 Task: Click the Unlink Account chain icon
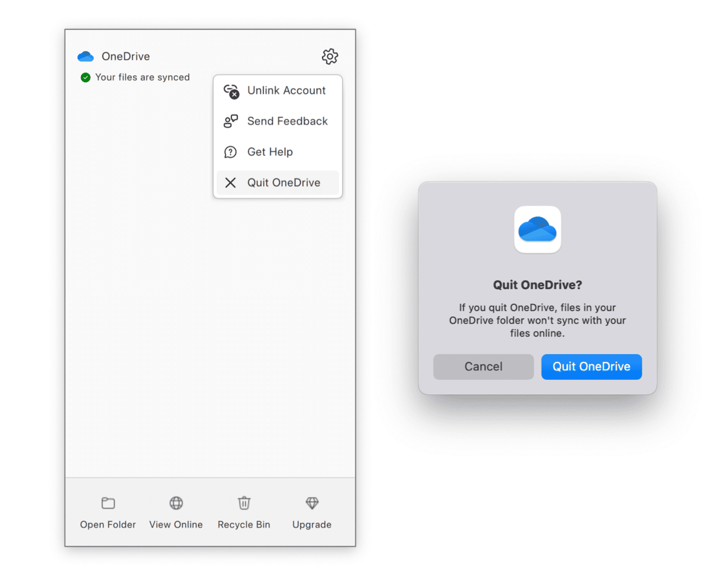[x=231, y=91]
